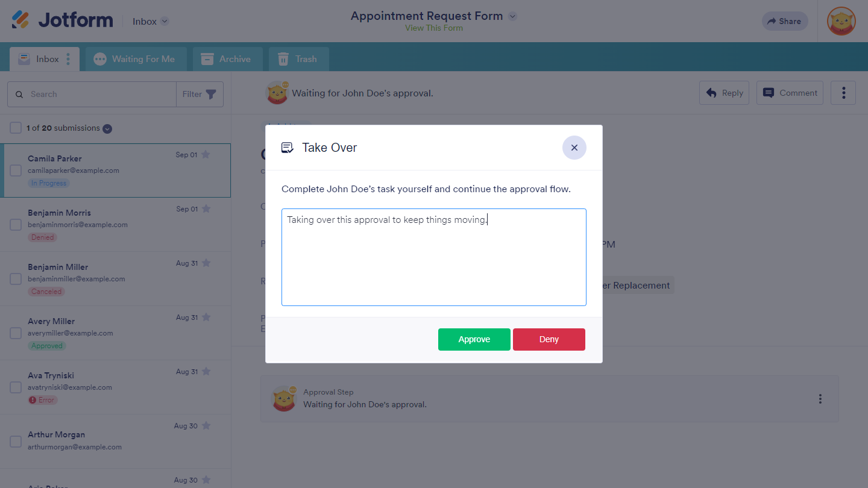The width and height of the screenshot is (868, 488).
Task: Expand the Inbox dropdown beside the logo
Action: tap(165, 22)
